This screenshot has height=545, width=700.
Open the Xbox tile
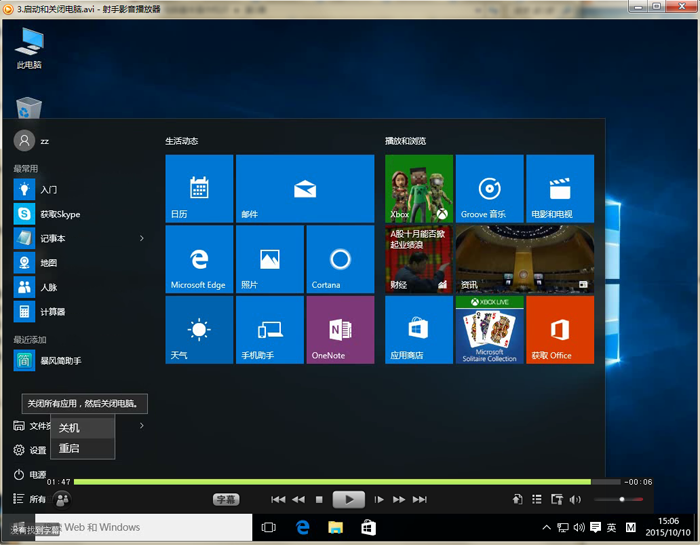pos(419,188)
